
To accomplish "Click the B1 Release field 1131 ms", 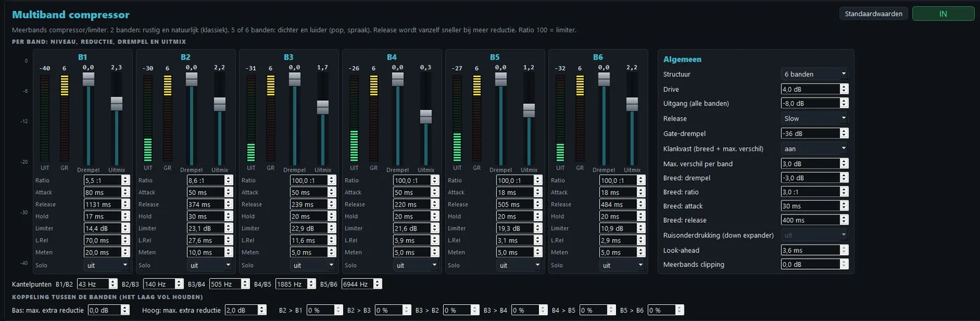I will coord(106,205).
